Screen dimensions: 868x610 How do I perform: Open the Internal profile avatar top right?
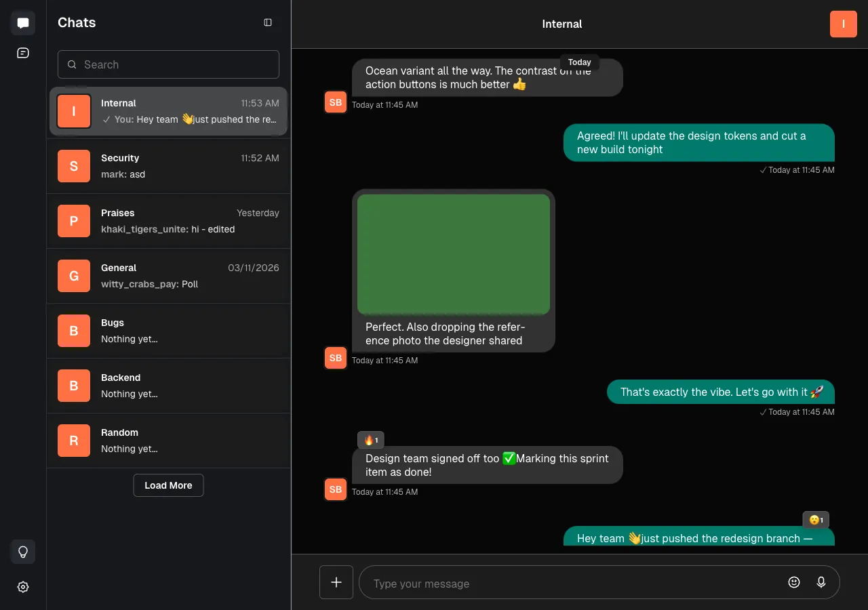(x=843, y=24)
